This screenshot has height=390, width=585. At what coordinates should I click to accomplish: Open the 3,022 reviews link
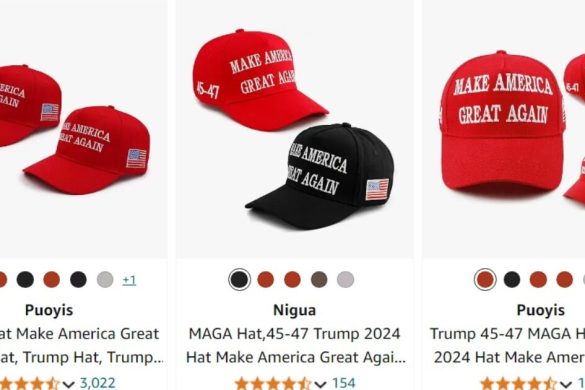[x=98, y=383]
